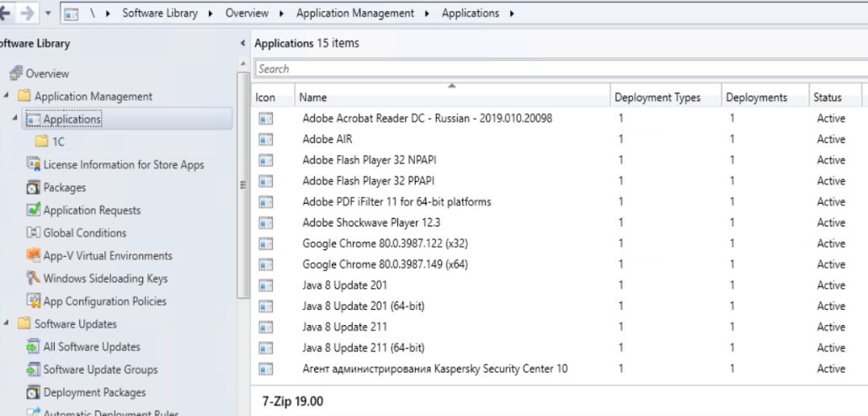Collapse the Applications node arrow

click(15, 119)
